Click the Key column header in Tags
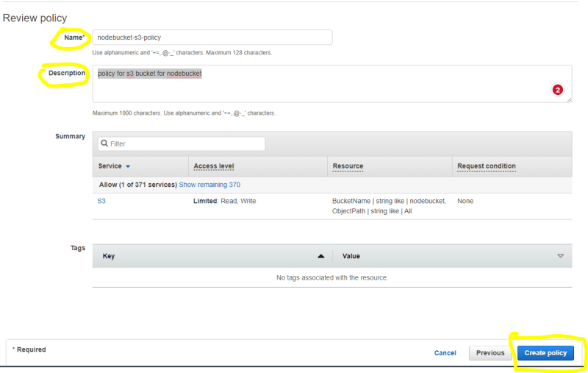Viewport: 588px width, 373px height. coord(108,256)
